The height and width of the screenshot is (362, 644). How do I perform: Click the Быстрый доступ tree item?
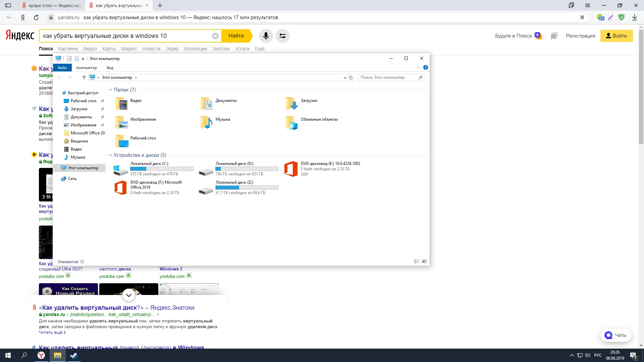click(81, 93)
